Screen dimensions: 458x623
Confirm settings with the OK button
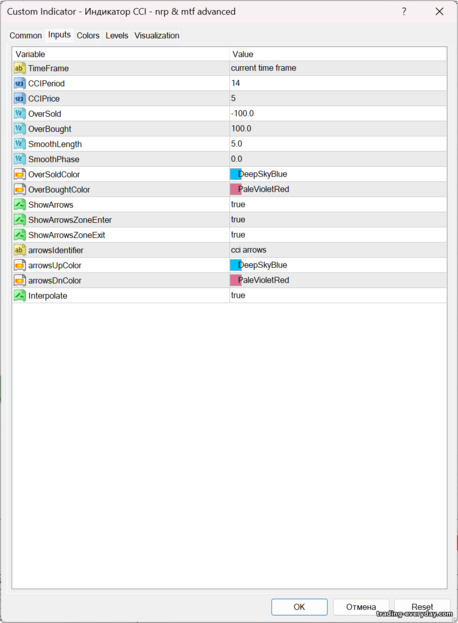[x=299, y=607]
